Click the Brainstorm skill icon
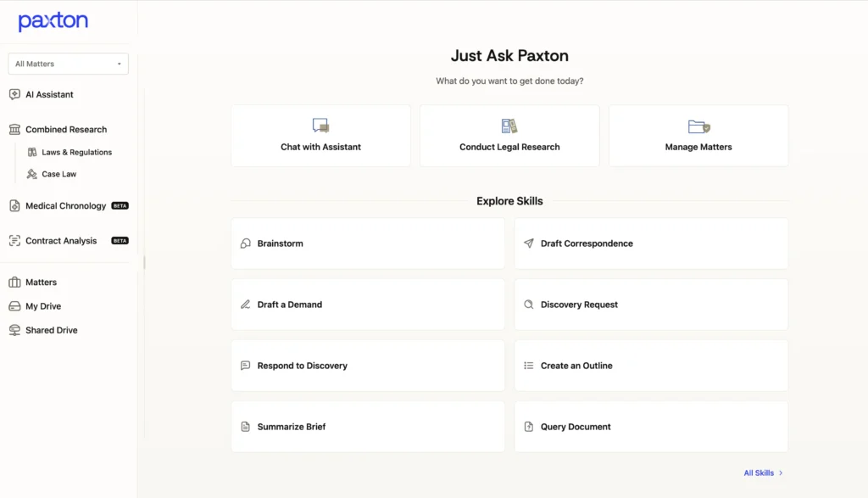This screenshot has width=868, height=498. (245, 243)
